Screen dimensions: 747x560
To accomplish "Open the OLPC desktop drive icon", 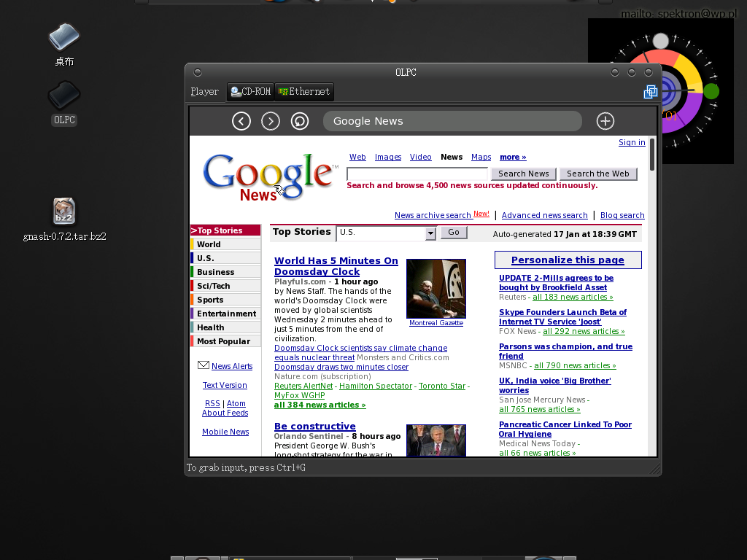I will pos(64,103).
